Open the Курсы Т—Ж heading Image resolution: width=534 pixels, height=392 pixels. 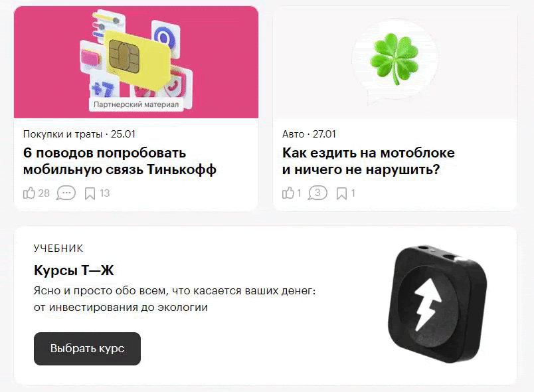coord(74,270)
